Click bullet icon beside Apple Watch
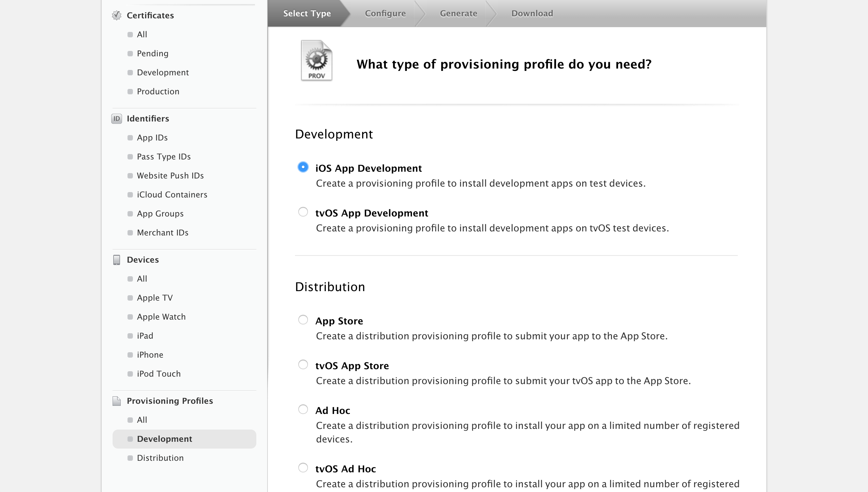This screenshot has width=868, height=492. tap(130, 317)
